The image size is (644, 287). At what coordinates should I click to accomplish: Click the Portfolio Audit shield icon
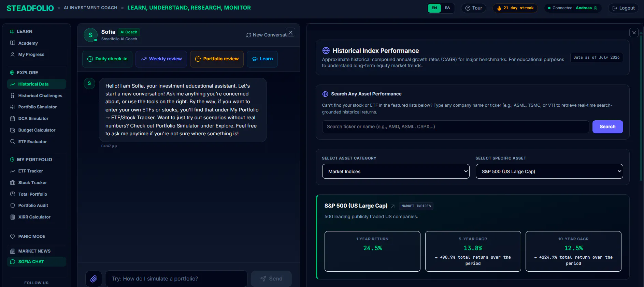[x=13, y=206]
